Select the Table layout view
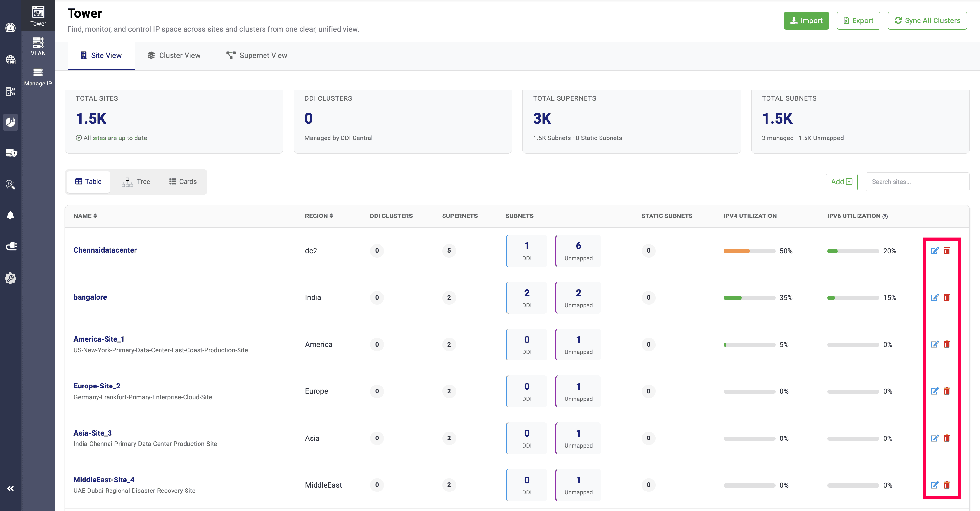This screenshot has height=511, width=980. pyautogui.click(x=88, y=182)
